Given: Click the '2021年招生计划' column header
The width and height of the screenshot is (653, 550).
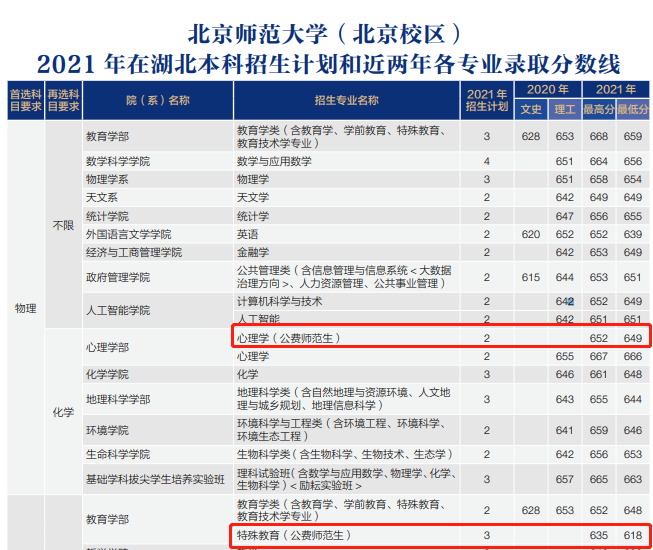Looking at the screenshot, I should tap(487, 100).
